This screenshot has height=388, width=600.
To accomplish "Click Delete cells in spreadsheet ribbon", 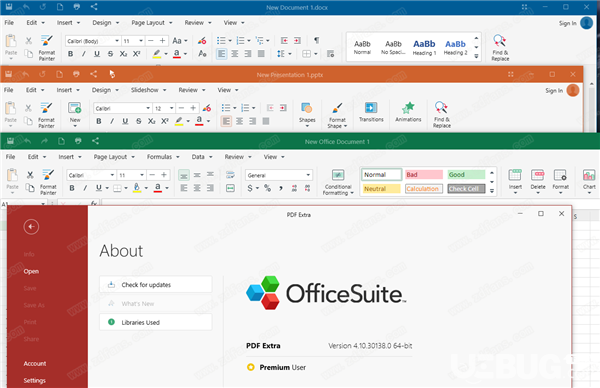I will [x=538, y=181].
